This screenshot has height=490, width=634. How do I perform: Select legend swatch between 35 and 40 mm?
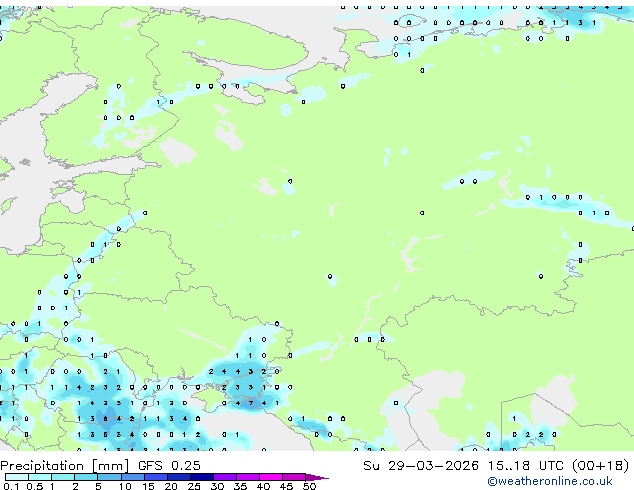tap(248, 477)
